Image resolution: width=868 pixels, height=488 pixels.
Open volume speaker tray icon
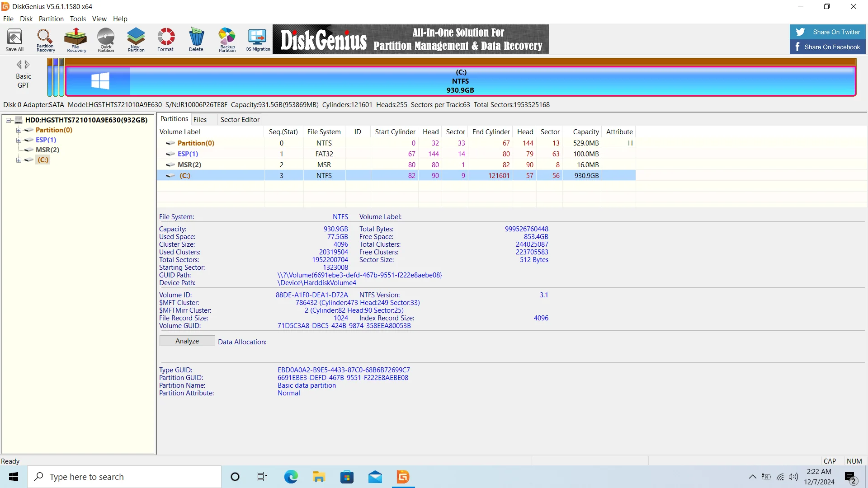pyautogui.click(x=793, y=477)
